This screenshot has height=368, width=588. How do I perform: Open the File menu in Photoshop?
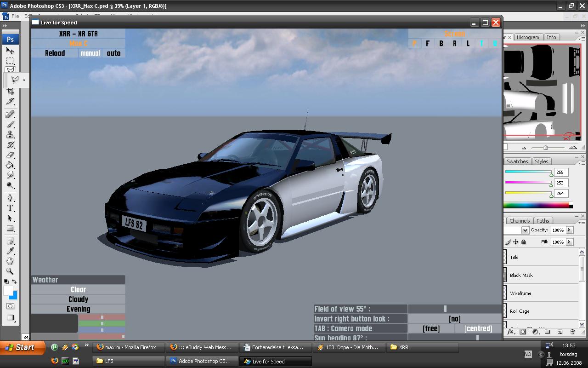pos(15,16)
